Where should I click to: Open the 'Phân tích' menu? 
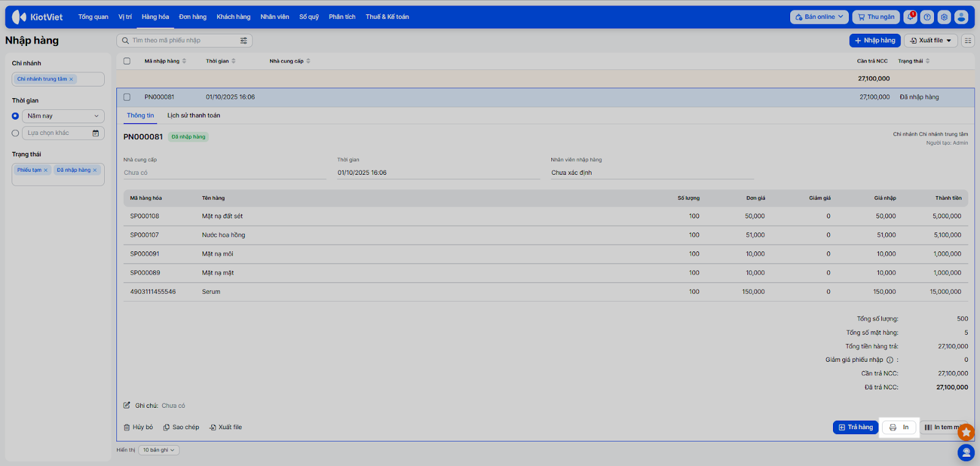click(342, 17)
